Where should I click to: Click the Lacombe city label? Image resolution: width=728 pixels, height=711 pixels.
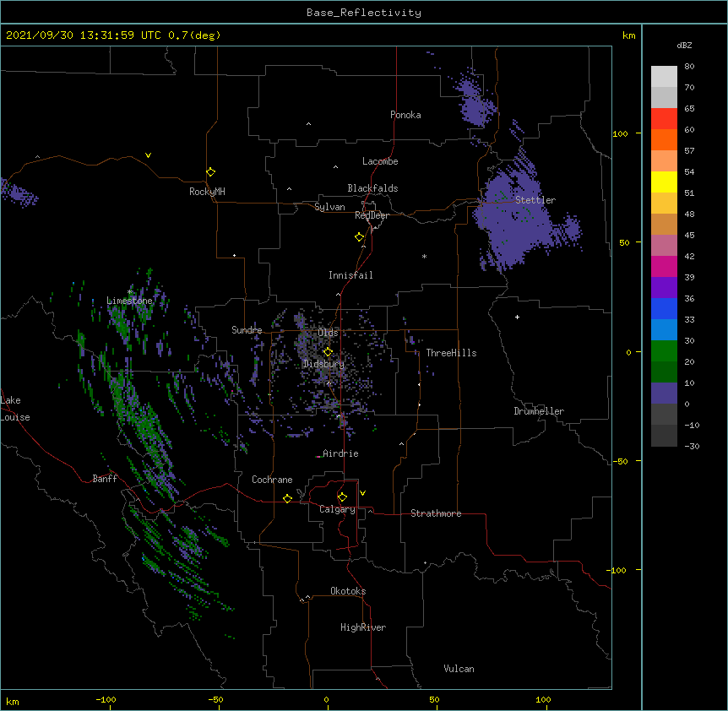380,161
